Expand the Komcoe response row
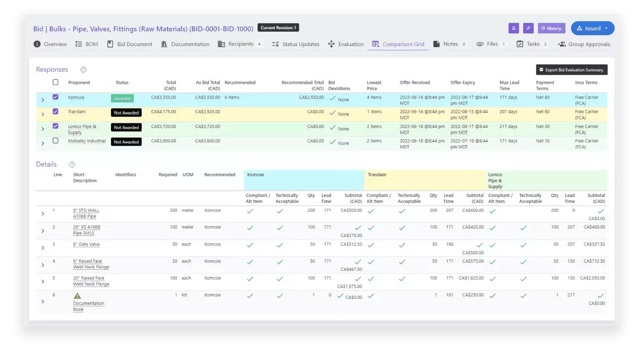Viewport: 644px width, 351px height. pos(43,100)
